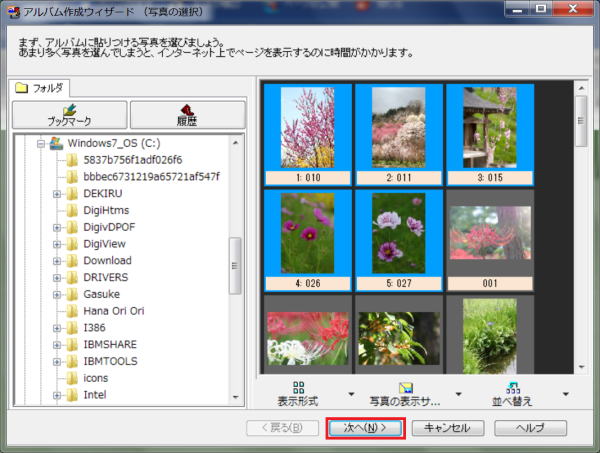The height and width of the screenshot is (453, 600).
Task: Select the Windows7_OS (C:) drive icon
Action: pos(57,143)
